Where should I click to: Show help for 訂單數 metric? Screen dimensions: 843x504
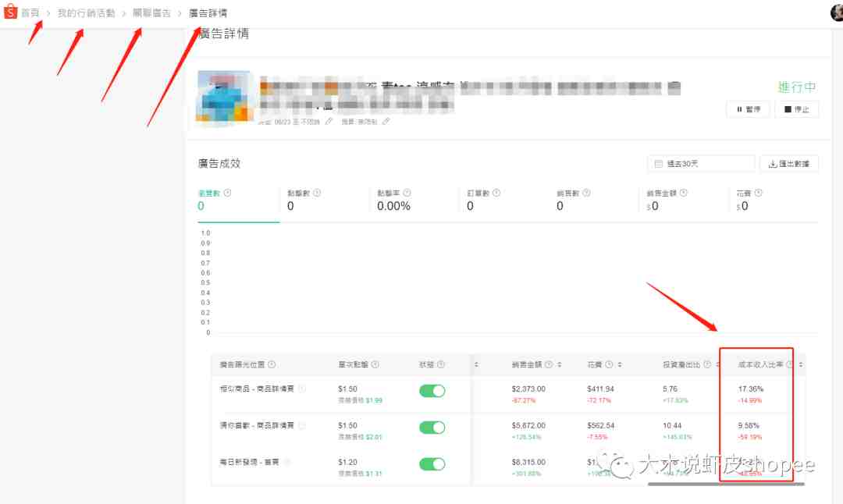496,193
